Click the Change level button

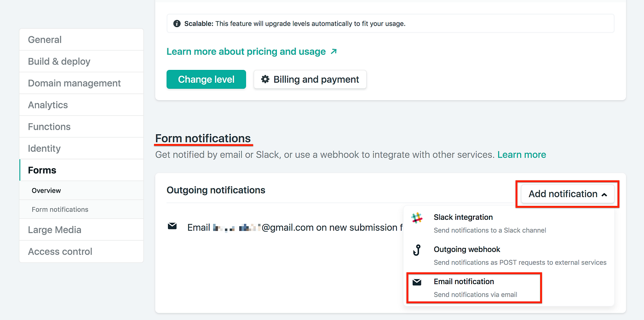[206, 79]
